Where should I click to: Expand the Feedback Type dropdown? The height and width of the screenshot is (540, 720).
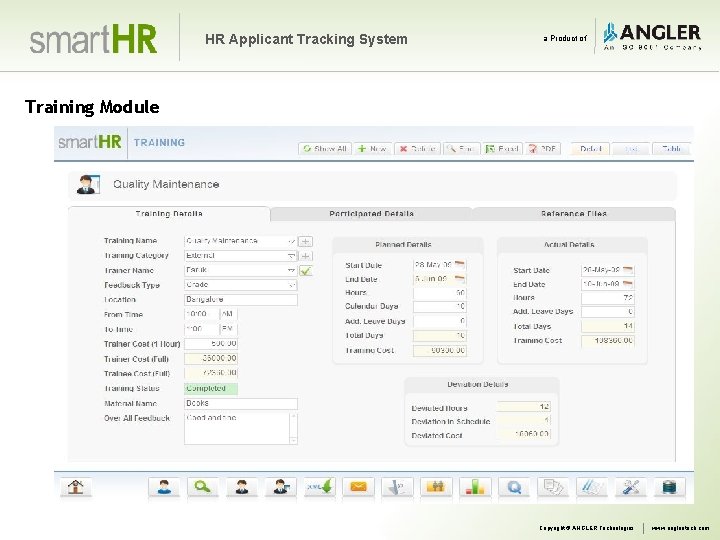291,285
